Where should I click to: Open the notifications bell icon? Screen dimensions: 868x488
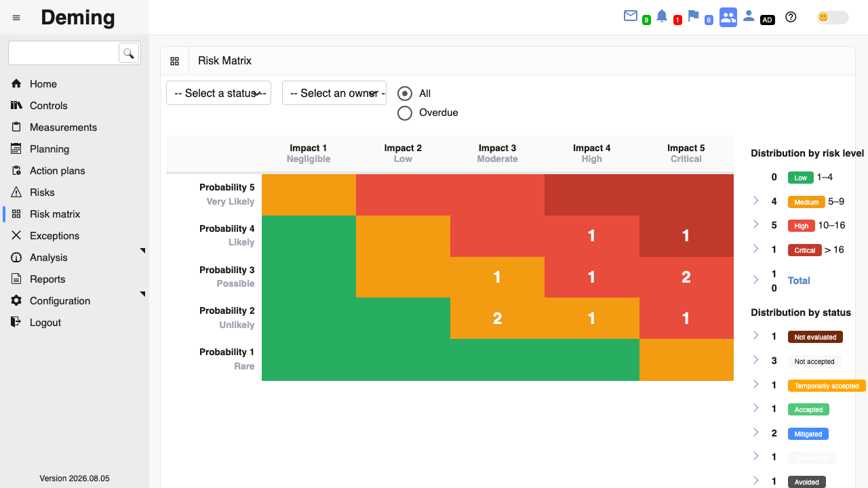(662, 16)
